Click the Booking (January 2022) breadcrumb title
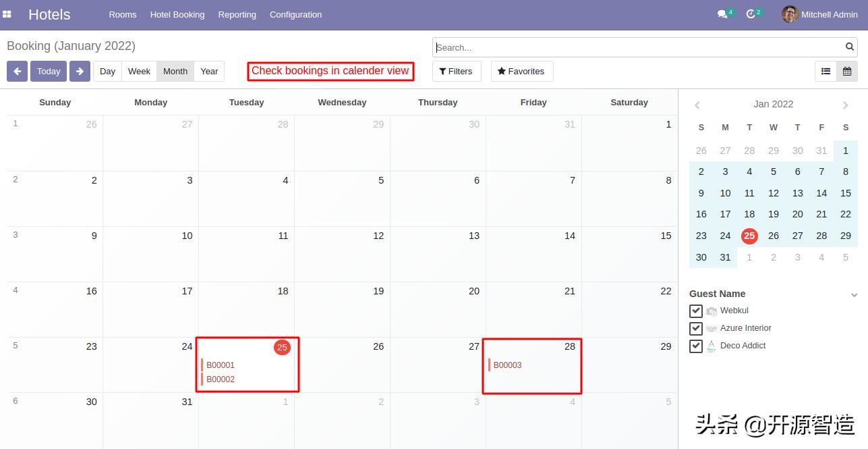Viewport: 868px width, 449px height. tap(71, 46)
